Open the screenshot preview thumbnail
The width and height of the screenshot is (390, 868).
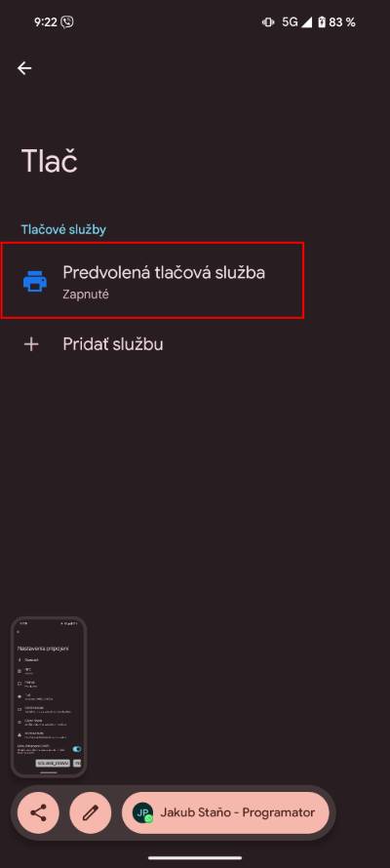click(49, 697)
